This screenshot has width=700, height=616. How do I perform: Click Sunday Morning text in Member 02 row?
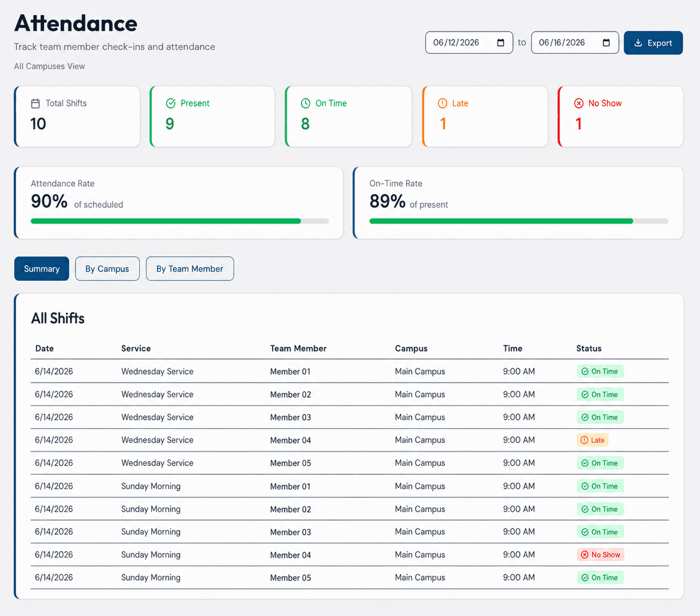[x=151, y=509]
